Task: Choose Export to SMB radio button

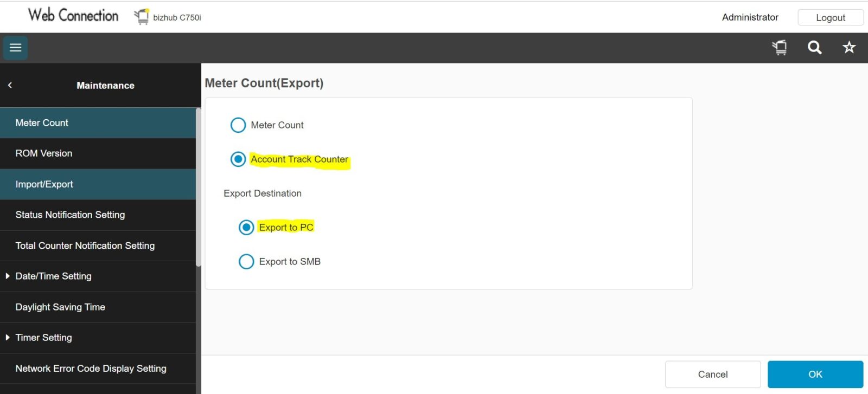Action: tap(246, 262)
